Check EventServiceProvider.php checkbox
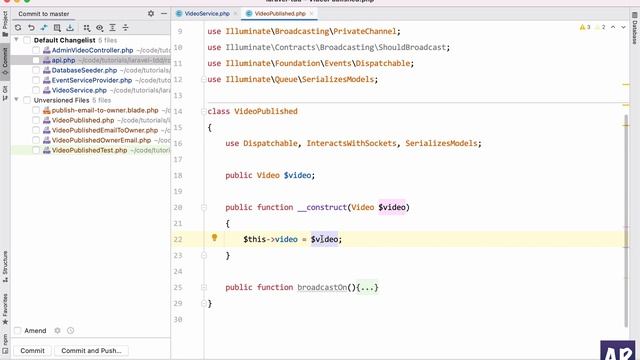 coord(36,80)
